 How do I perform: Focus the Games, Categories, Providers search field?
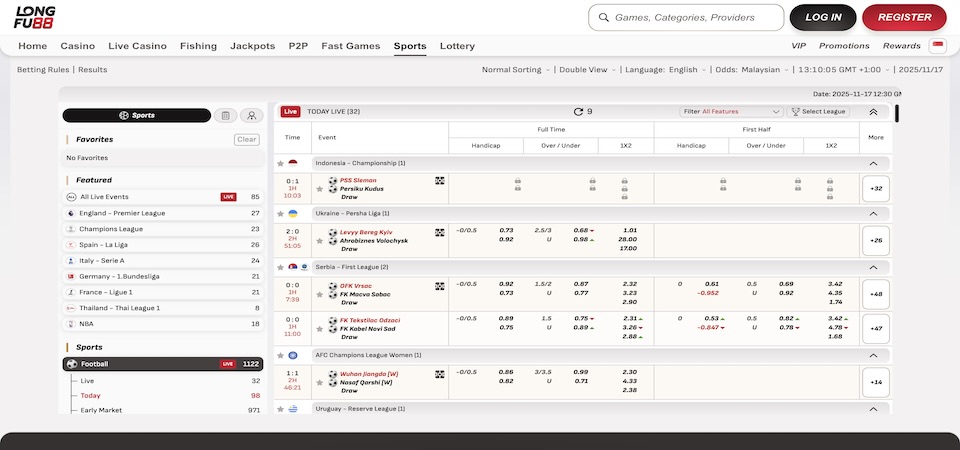click(x=686, y=18)
